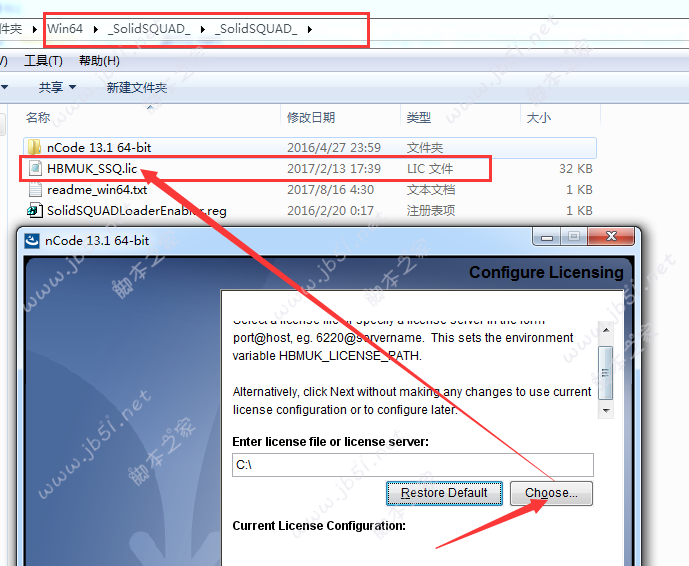Screen dimensions: 689x566
Task: Minimize the nCode 13.1 64-bit installer window
Action: [x=547, y=237]
